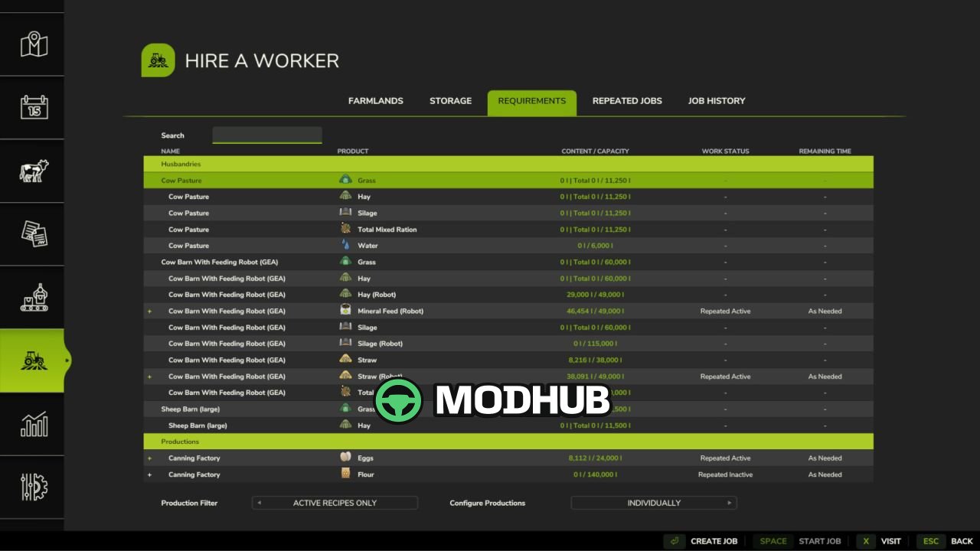Viewport: 980px width, 551px height.
Task: Switch to the Repeated Jobs tab
Action: point(627,101)
